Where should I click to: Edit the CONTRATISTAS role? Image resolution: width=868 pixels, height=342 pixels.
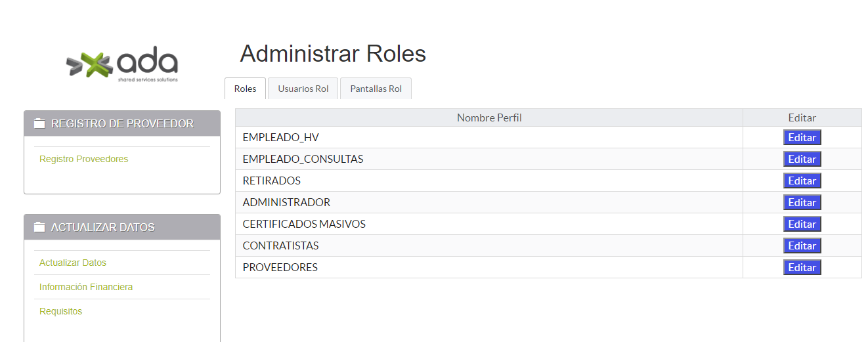click(802, 246)
